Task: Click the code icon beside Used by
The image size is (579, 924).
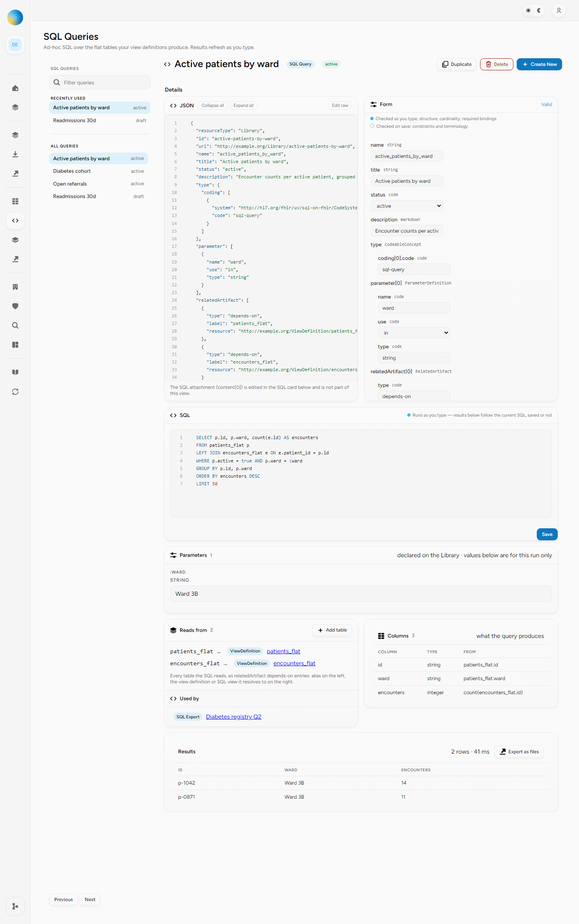Action: pos(173,699)
